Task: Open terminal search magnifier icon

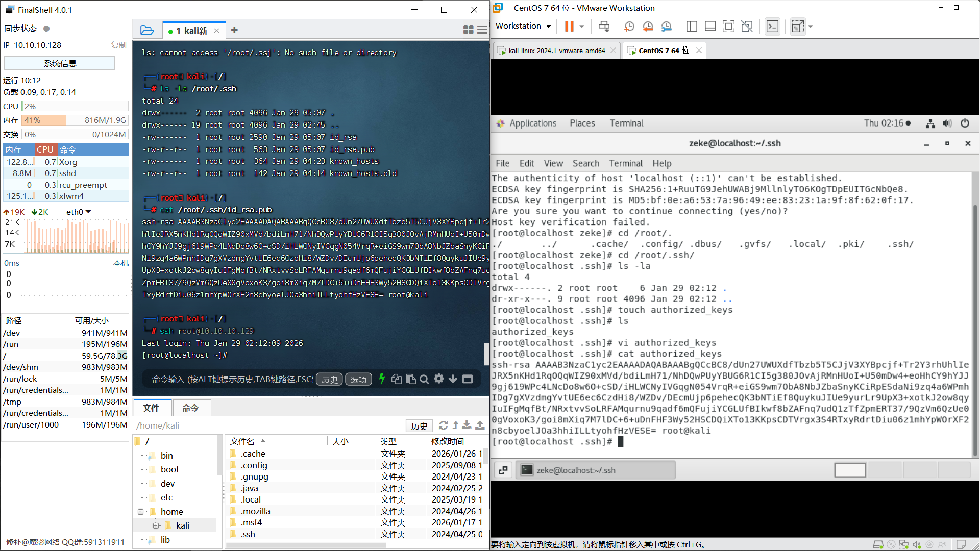Action: (x=424, y=379)
